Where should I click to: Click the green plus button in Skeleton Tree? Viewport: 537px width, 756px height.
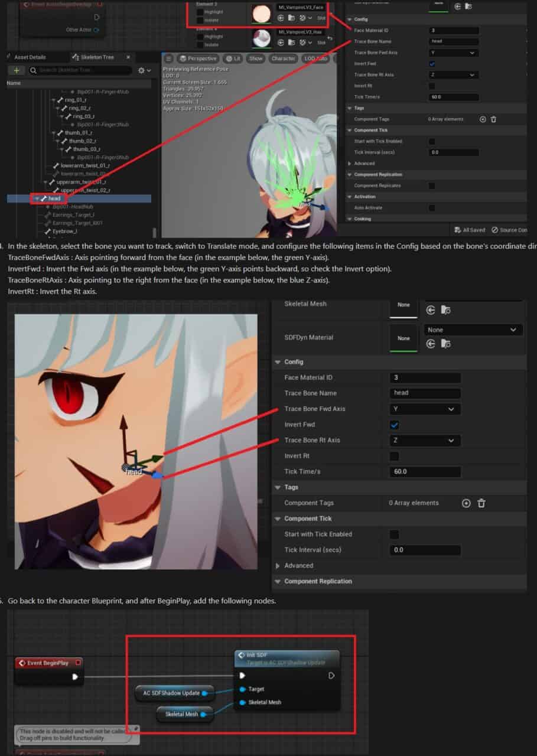click(x=16, y=70)
